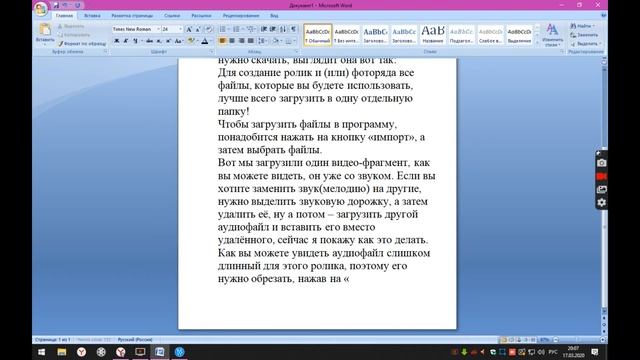
Task: Switch to the Ссылки (References) tab
Action: click(x=172, y=16)
